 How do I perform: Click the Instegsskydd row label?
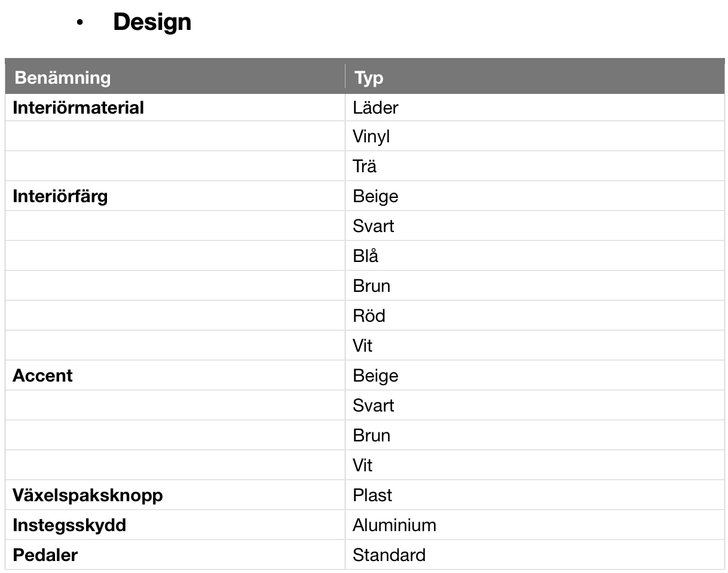tap(69, 526)
